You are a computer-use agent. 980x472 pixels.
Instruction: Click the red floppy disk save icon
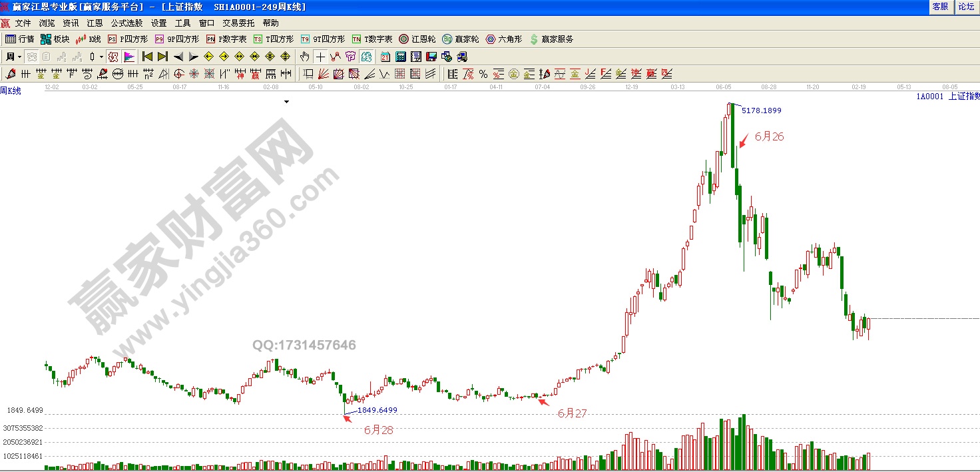(431, 57)
